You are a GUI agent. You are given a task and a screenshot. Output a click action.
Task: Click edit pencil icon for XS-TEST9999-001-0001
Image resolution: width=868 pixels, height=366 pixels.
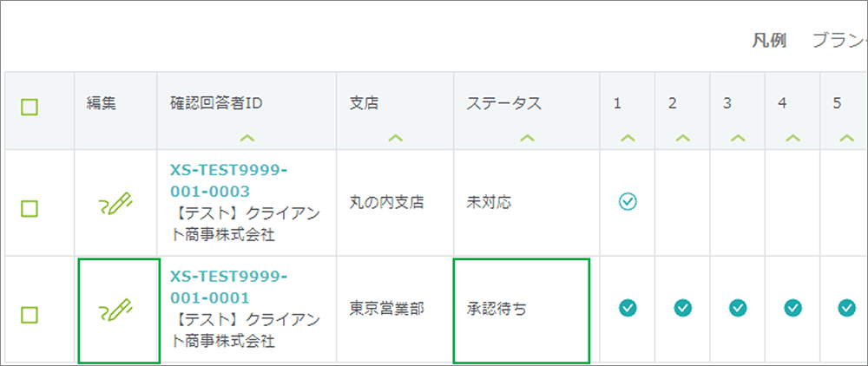(x=116, y=309)
